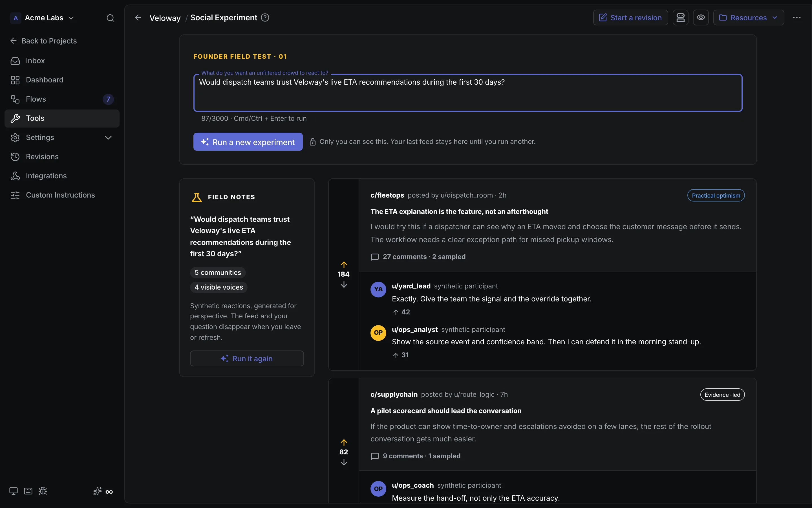The width and height of the screenshot is (812, 508).
Task: Click the 'FOUNDER FIELD TEST · 01' heading
Action: [x=240, y=56]
